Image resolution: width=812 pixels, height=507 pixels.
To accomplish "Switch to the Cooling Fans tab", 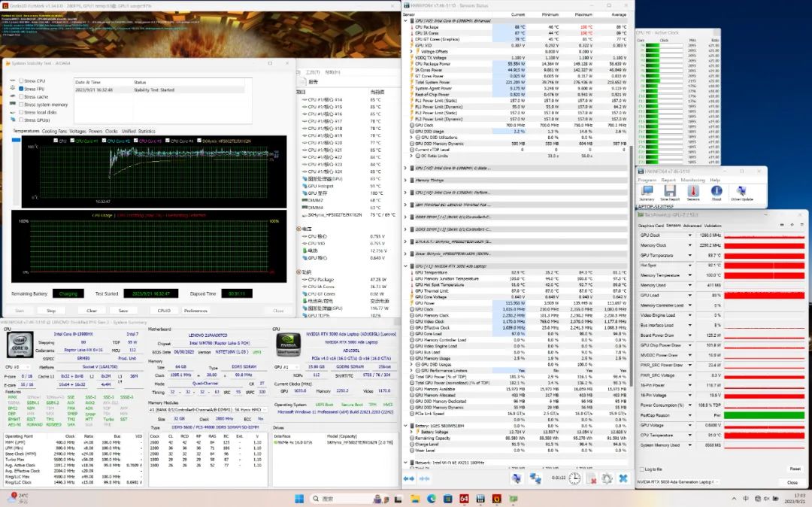I will (x=54, y=131).
